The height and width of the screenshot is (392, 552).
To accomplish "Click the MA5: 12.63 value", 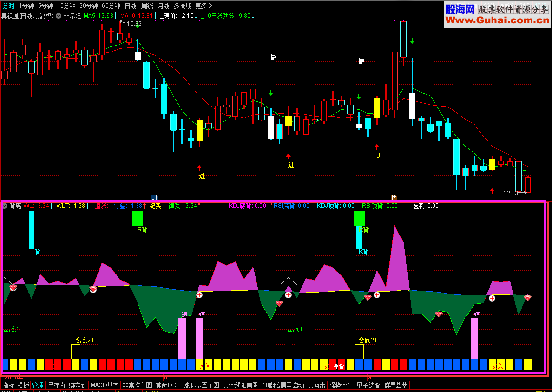I will click(100, 16).
